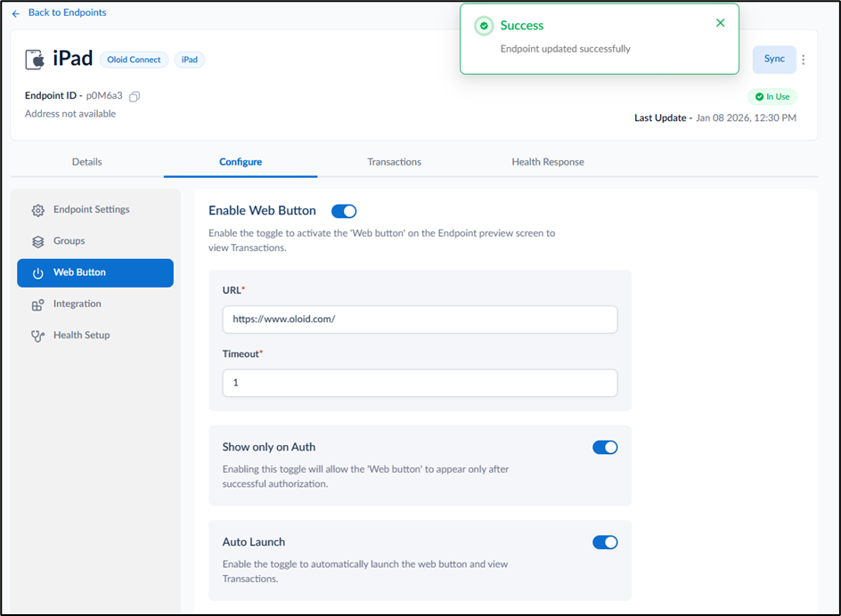Viewport: 841px width, 616px height.
Task: Select the Configure tab
Action: (x=241, y=162)
